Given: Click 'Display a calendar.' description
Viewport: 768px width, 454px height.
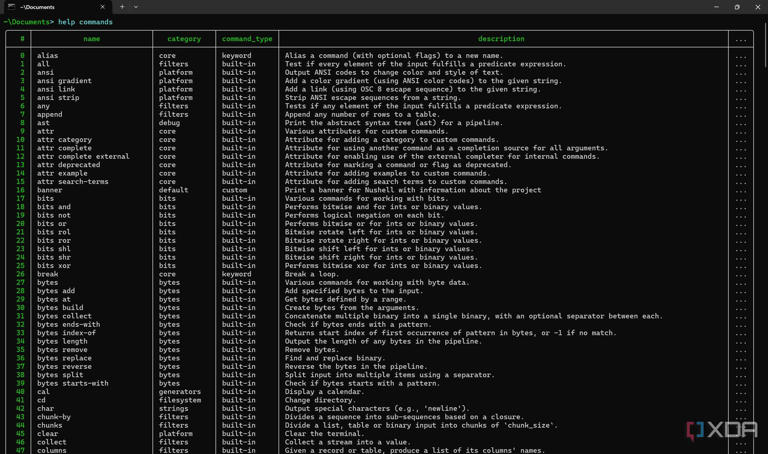Looking at the screenshot, I should coord(325,392).
